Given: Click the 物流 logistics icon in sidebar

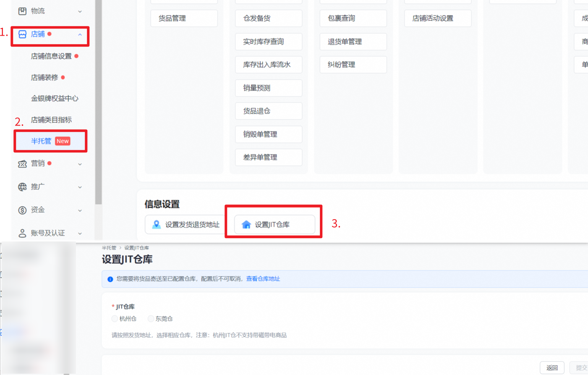Looking at the screenshot, I should 22,11.
